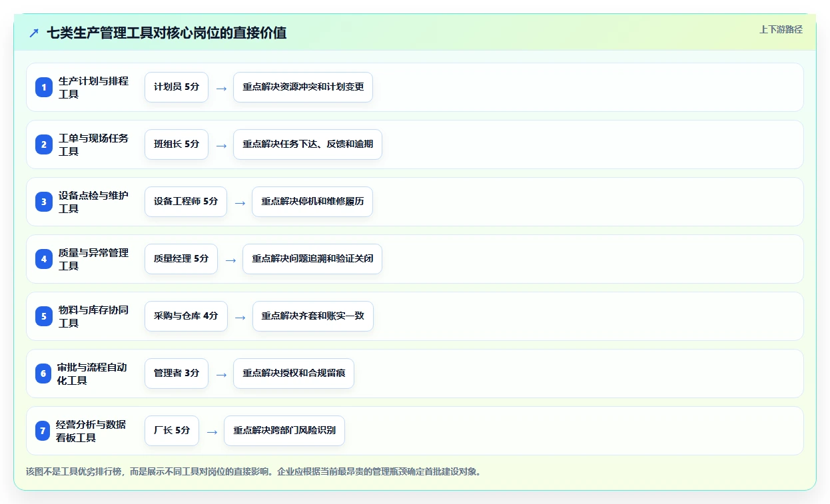Click the arrow after 厂长 5分
830x504 pixels.
click(212, 431)
